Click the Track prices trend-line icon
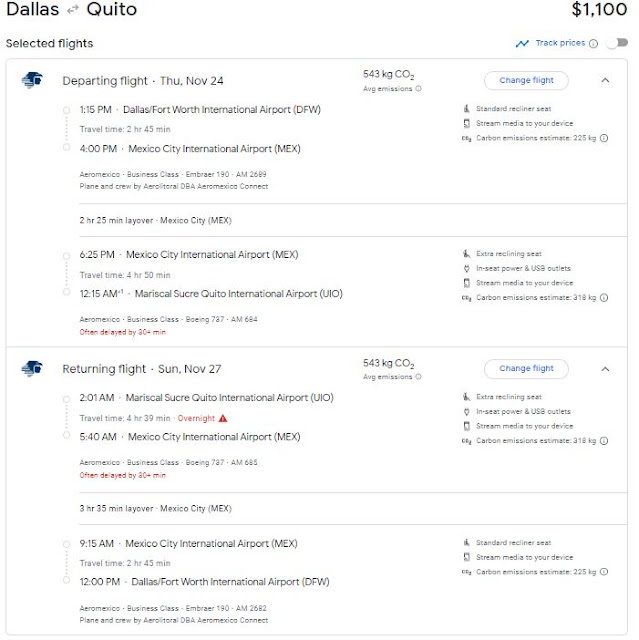The image size is (639, 640). 522,43
